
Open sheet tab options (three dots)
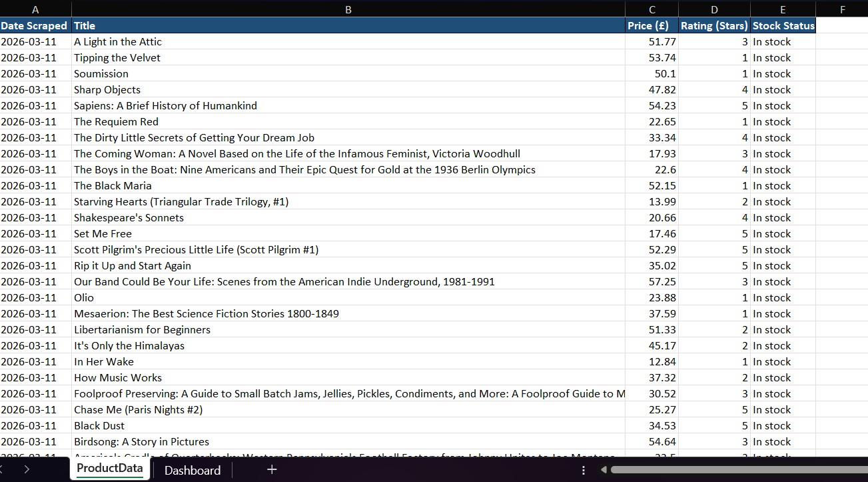584,470
